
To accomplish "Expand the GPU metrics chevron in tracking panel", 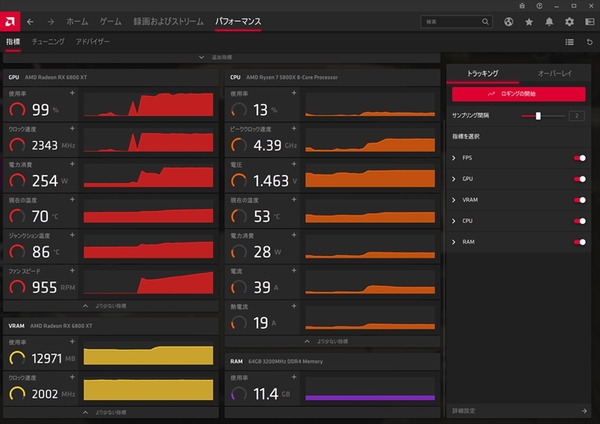I will click(454, 179).
